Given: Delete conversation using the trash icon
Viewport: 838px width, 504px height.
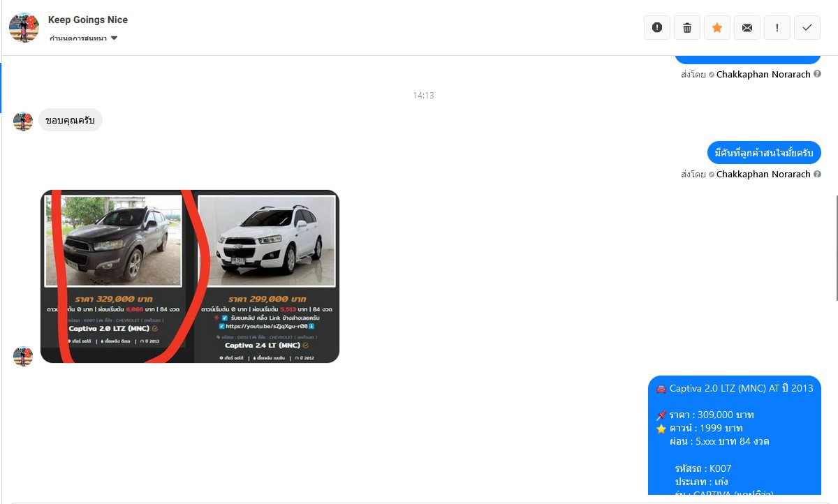Looking at the screenshot, I should click(687, 27).
